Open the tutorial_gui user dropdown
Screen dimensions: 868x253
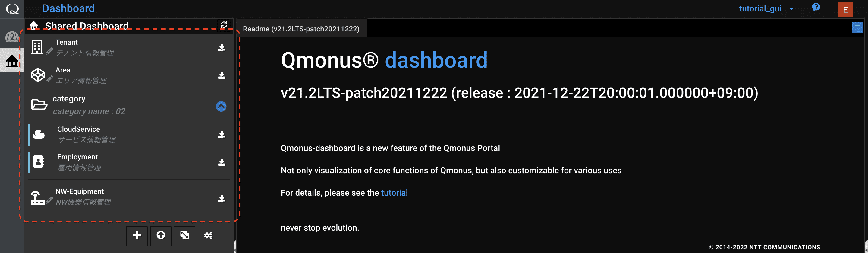(x=766, y=9)
